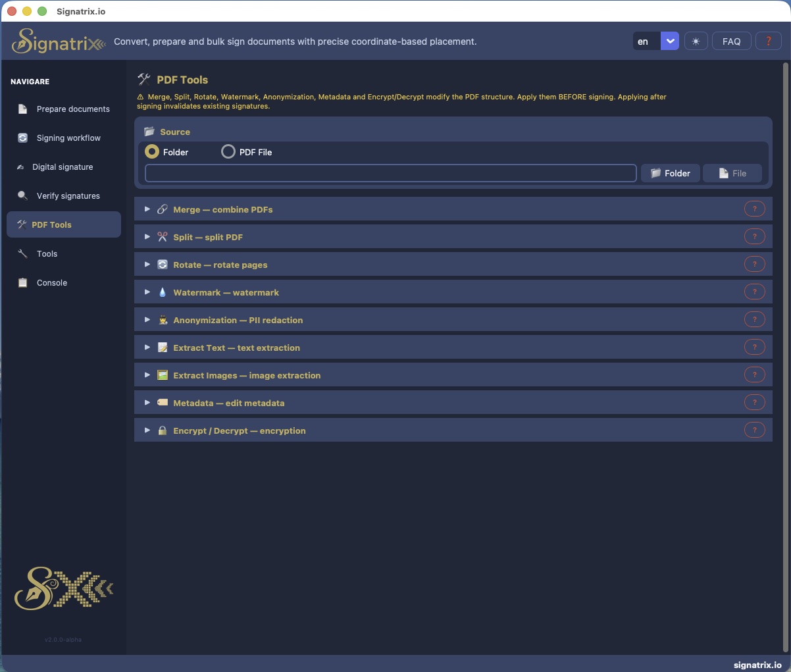Viewport: 791px width, 672px height.
Task: Open the language selection dropdown
Action: [x=669, y=40]
